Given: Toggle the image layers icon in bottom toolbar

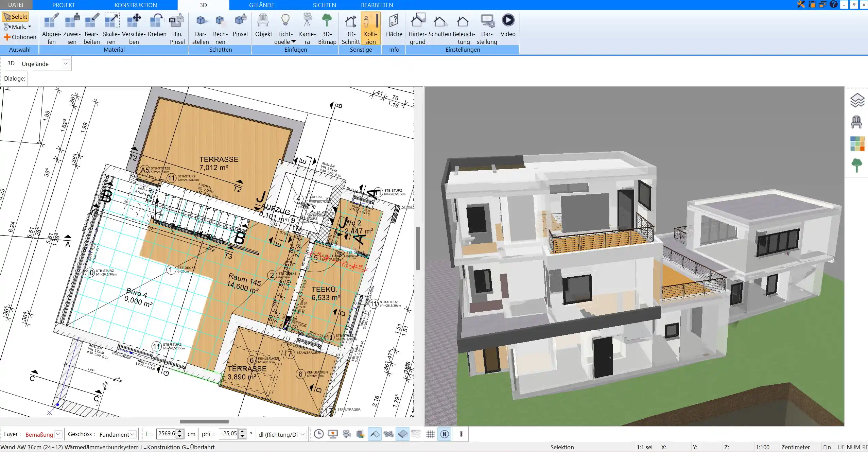Looking at the screenshot, I should coord(361,434).
